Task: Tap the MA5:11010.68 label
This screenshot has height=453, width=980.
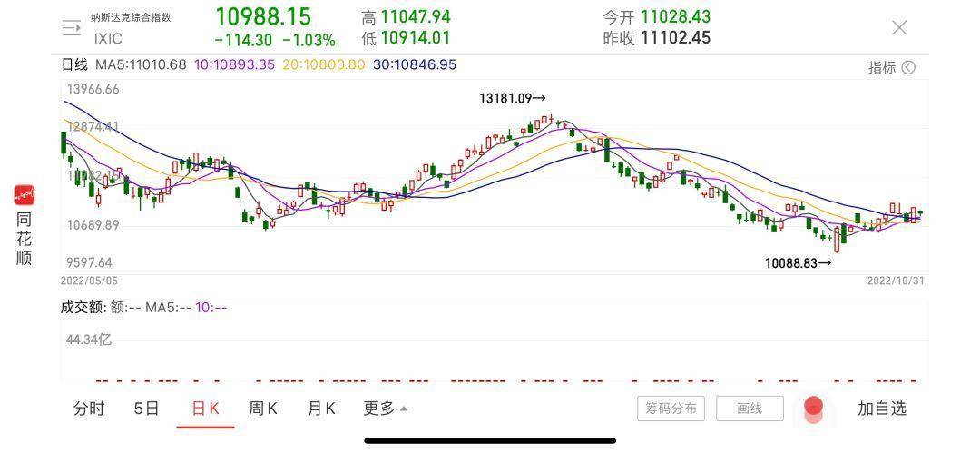Action: (x=141, y=64)
